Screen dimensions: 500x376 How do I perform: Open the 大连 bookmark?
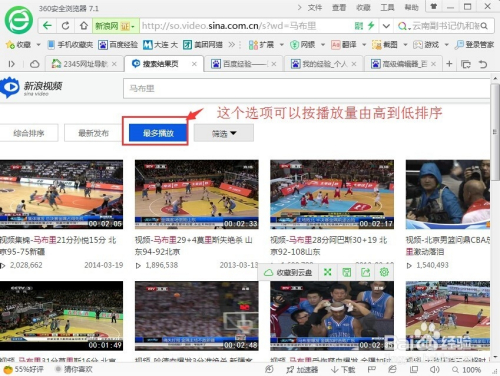pyautogui.click(x=160, y=45)
